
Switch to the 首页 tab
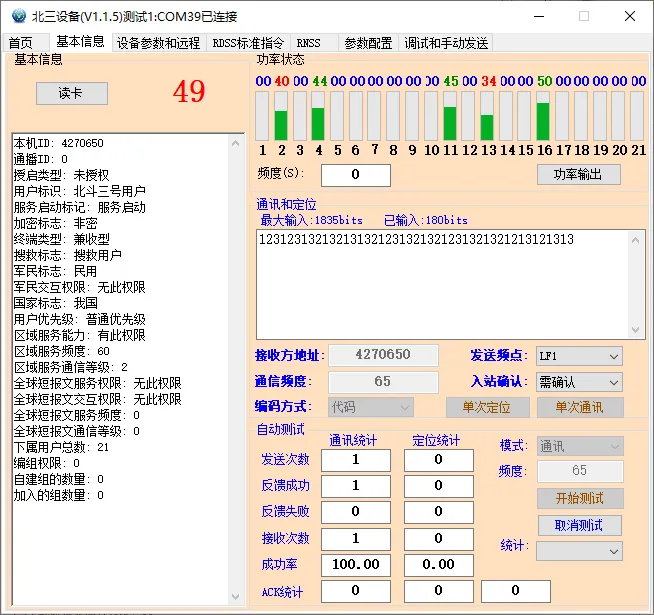(21, 43)
